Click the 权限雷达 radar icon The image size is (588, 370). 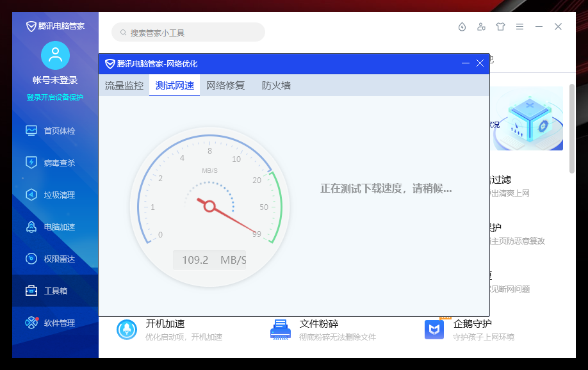pos(31,259)
